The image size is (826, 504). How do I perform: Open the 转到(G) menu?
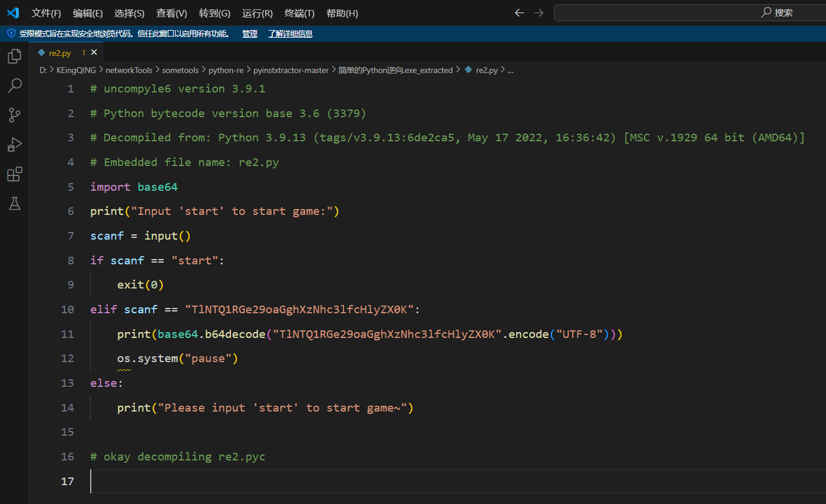point(214,13)
